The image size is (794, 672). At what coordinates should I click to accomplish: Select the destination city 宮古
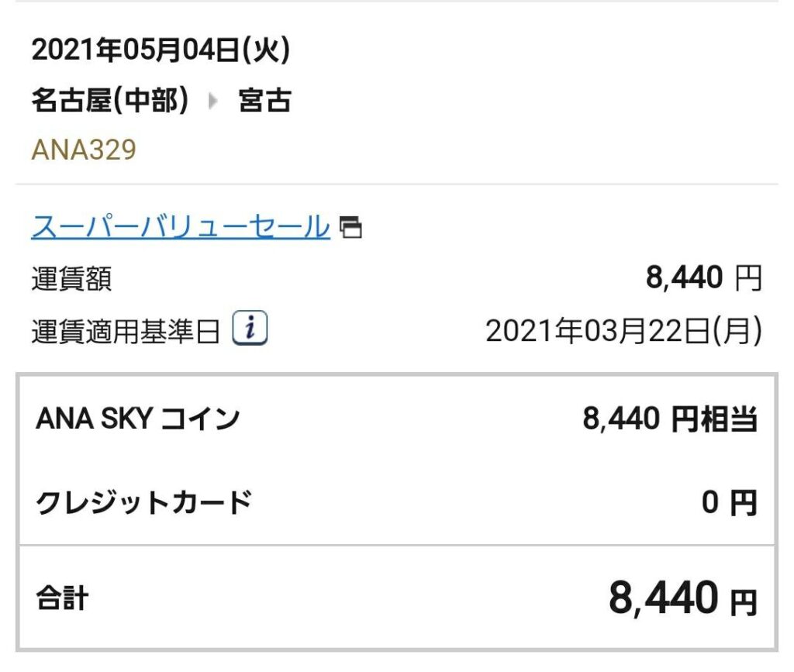pos(265,100)
